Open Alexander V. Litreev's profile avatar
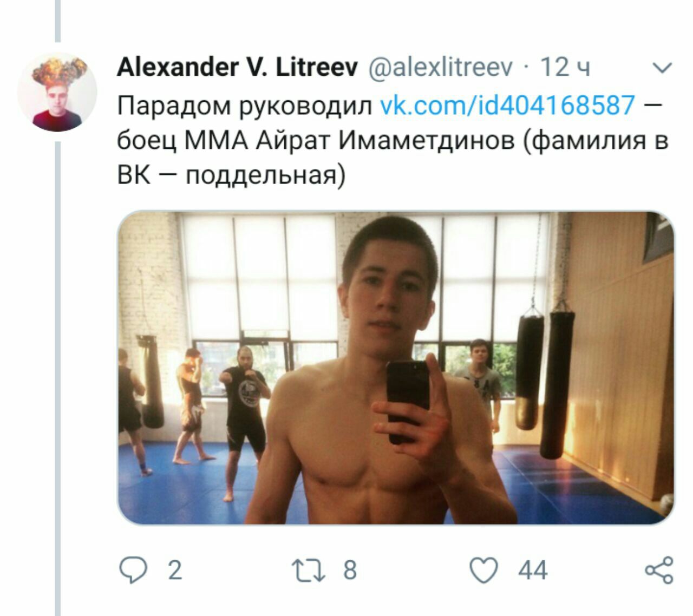This screenshot has width=693, height=616. click(x=57, y=92)
